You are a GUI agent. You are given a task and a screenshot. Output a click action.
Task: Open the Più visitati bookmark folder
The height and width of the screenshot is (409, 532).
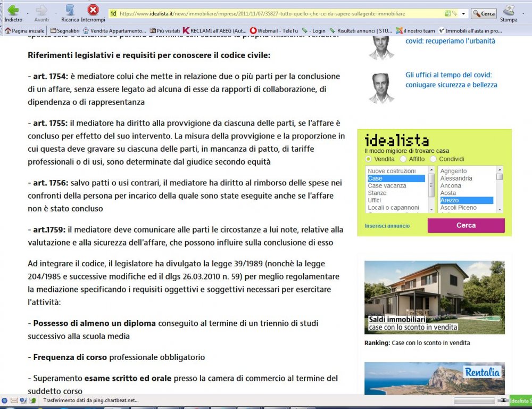[165, 30]
